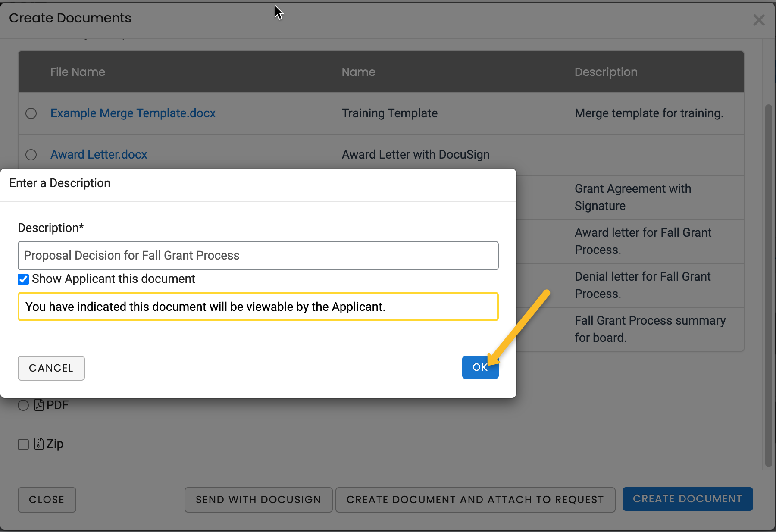776x532 pixels.
Task: Click the PDF file format icon
Action: pyautogui.click(x=39, y=405)
